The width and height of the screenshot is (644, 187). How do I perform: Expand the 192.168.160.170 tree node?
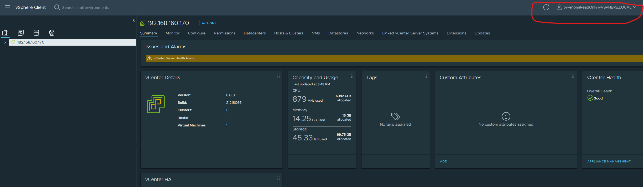(x=5, y=42)
